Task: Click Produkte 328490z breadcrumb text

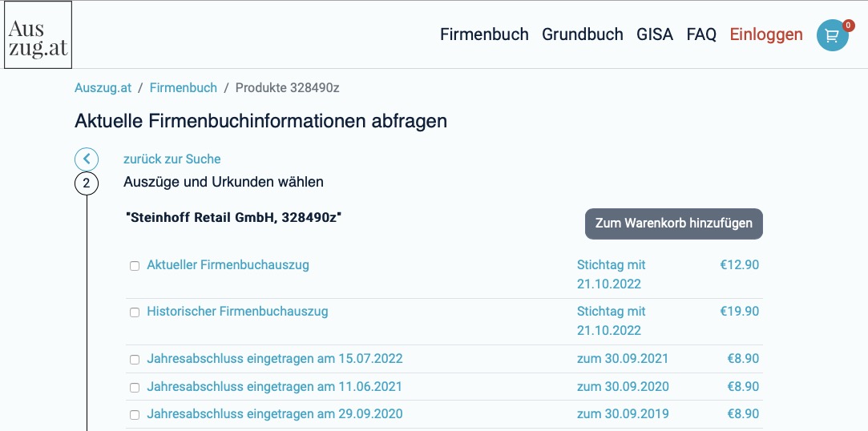Action: point(287,88)
